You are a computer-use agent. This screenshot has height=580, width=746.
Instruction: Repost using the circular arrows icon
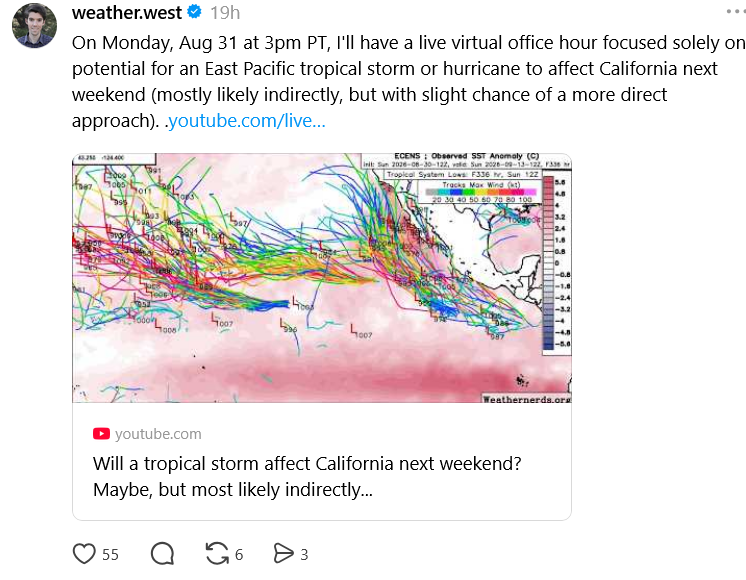pyautogui.click(x=217, y=554)
